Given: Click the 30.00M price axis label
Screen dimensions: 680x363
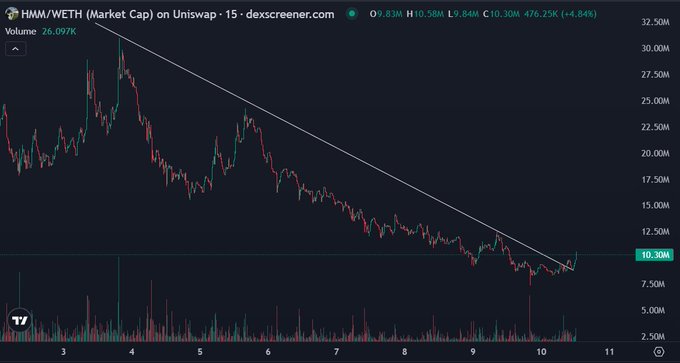Looking at the screenshot, I should point(655,49).
